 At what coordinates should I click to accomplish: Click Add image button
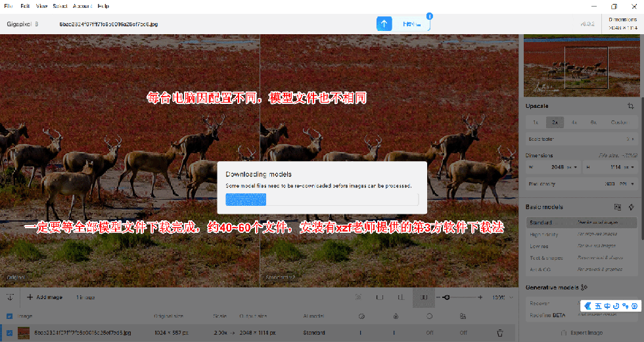[45, 297]
